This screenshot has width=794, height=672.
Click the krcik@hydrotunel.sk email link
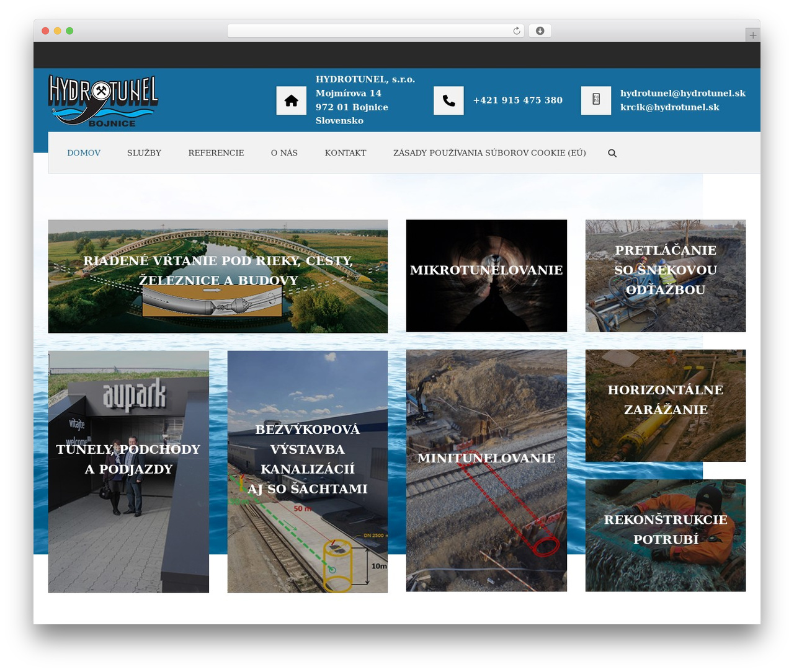[670, 107]
